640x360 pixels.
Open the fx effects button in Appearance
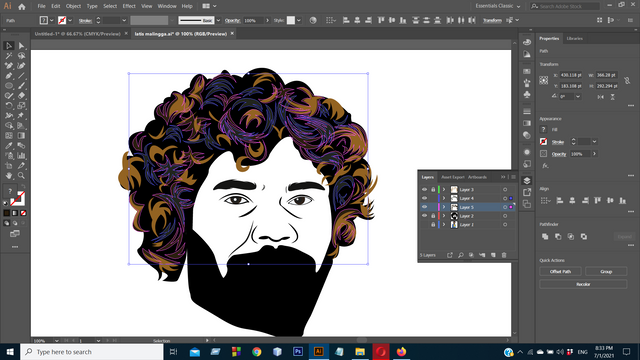(x=545, y=166)
